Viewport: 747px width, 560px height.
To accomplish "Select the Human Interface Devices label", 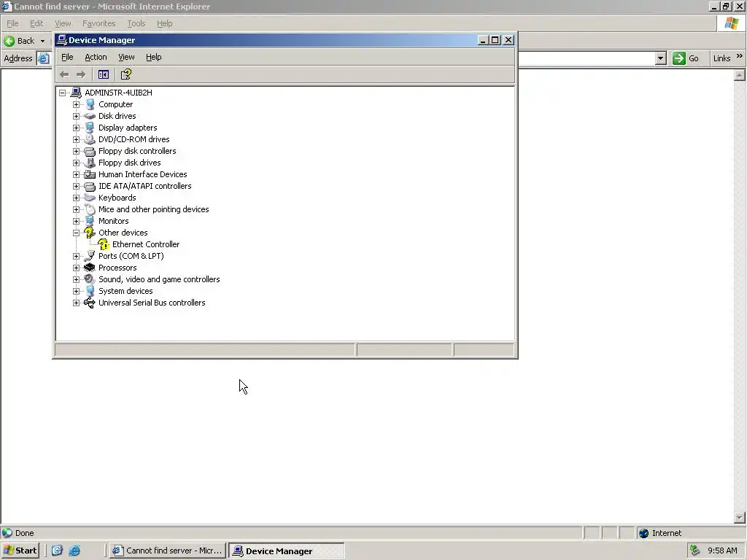I will [x=142, y=174].
